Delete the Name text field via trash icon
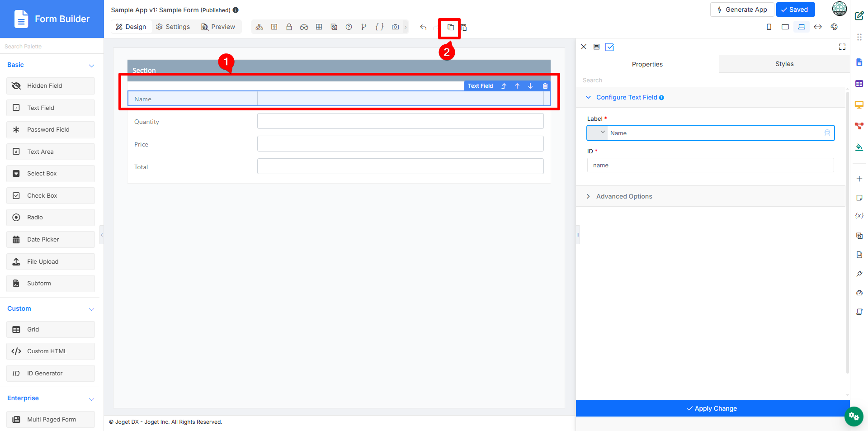Image resolution: width=868 pixels, height=431 pixels. 545,86
